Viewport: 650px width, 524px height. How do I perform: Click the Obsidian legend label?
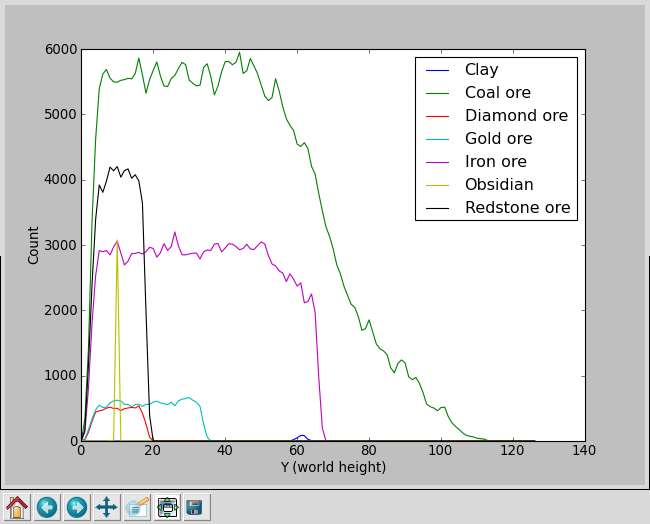(x=499, y=185)
